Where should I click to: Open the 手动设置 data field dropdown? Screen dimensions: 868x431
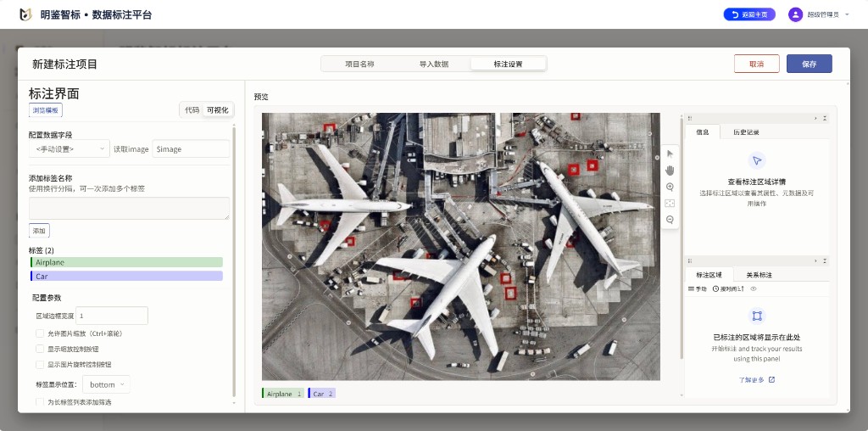click(x=70, y=149)
